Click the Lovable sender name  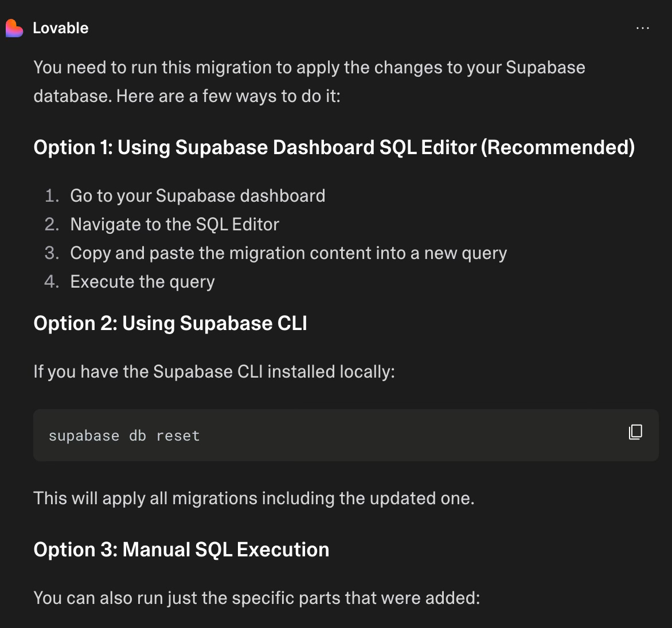point(60,28)
